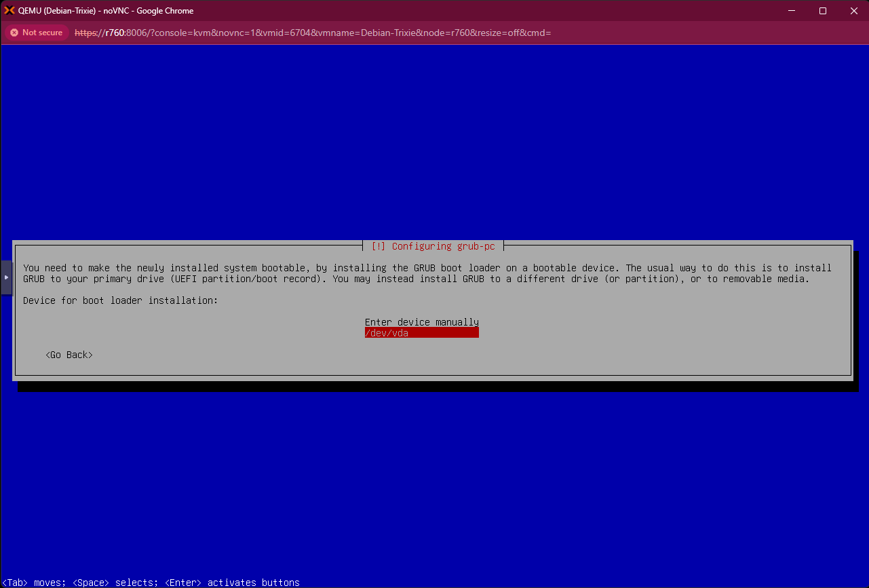Click the [!] priority marker in dialog title

(378, 246)
